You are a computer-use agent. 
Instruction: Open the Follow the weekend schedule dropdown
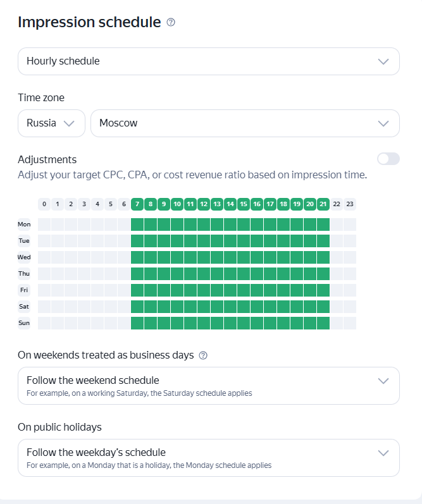[x=209, y=386]
